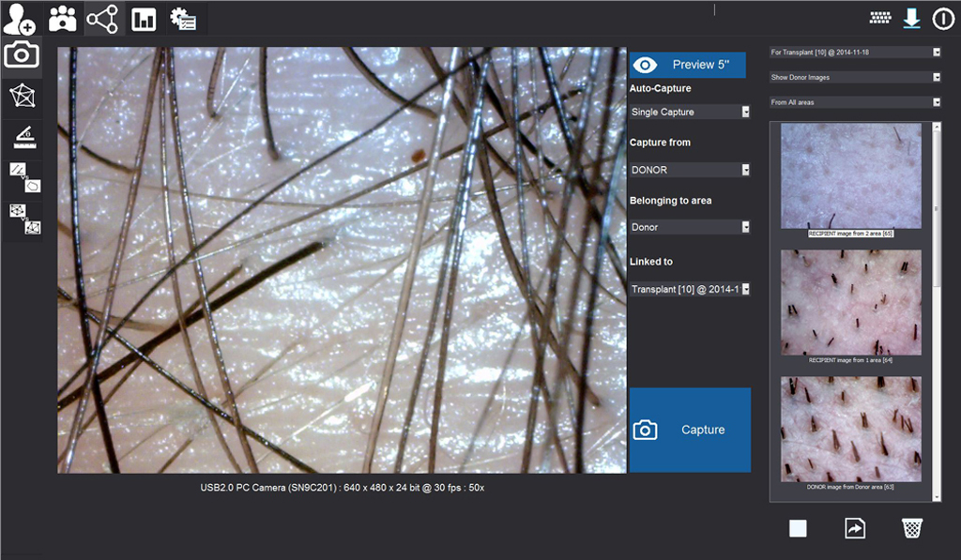Switch to the camera capture tab
The width and height of the screenshot is (961, 560).
pos(22,54)
